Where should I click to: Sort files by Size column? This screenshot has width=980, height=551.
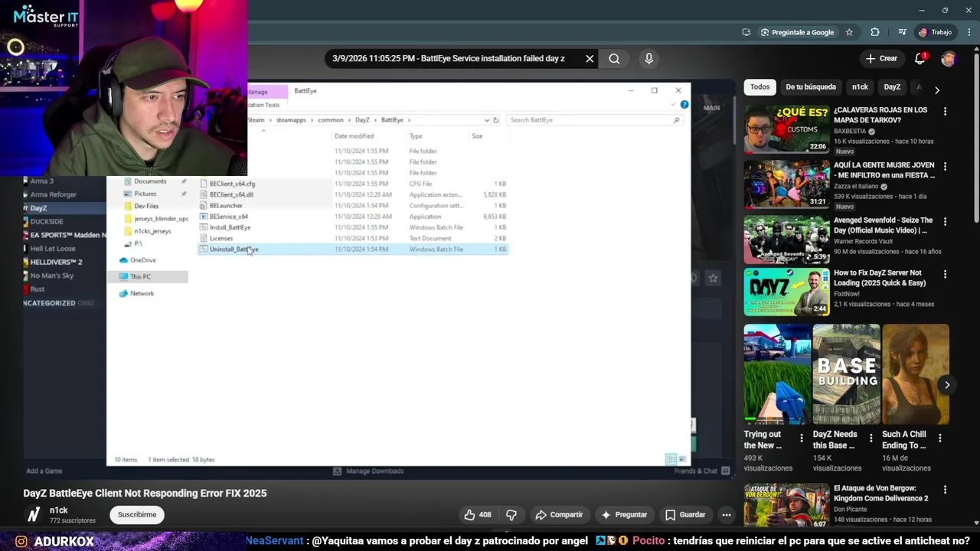(x=477, y=136)
